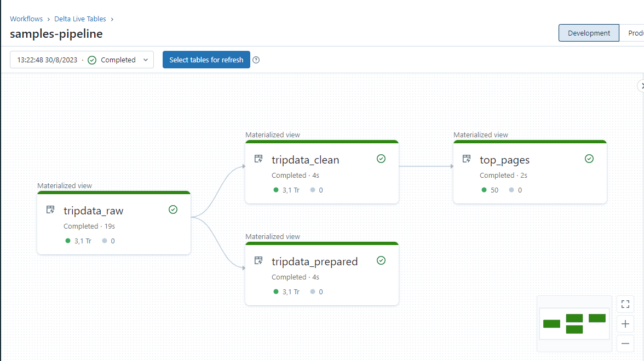Zoom out of the pipeline graph

coord(625,343)
